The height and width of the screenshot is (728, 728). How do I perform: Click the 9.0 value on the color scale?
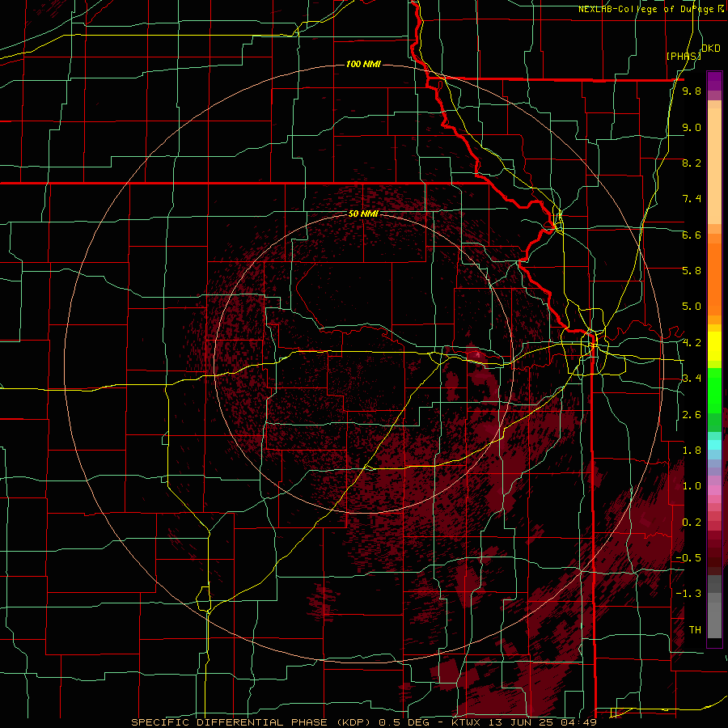pos(692,127)
